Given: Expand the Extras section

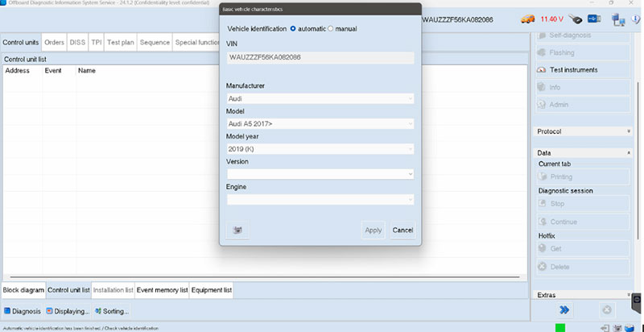Looking at the screenshot, I should coord(582,295).
